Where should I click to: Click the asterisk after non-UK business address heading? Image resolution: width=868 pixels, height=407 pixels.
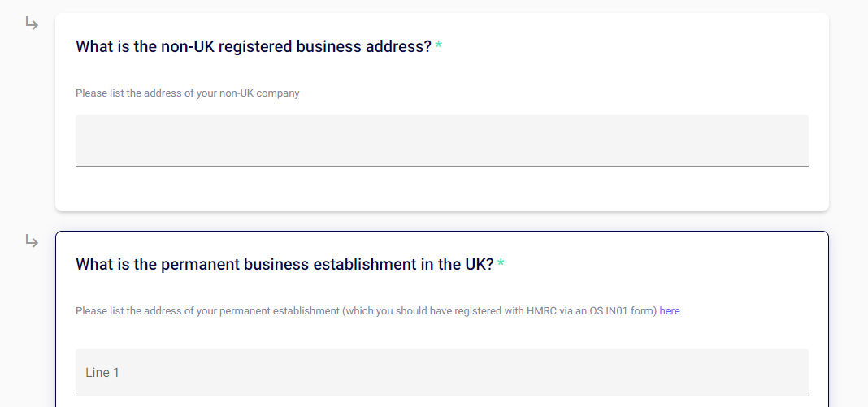(439, 46)
